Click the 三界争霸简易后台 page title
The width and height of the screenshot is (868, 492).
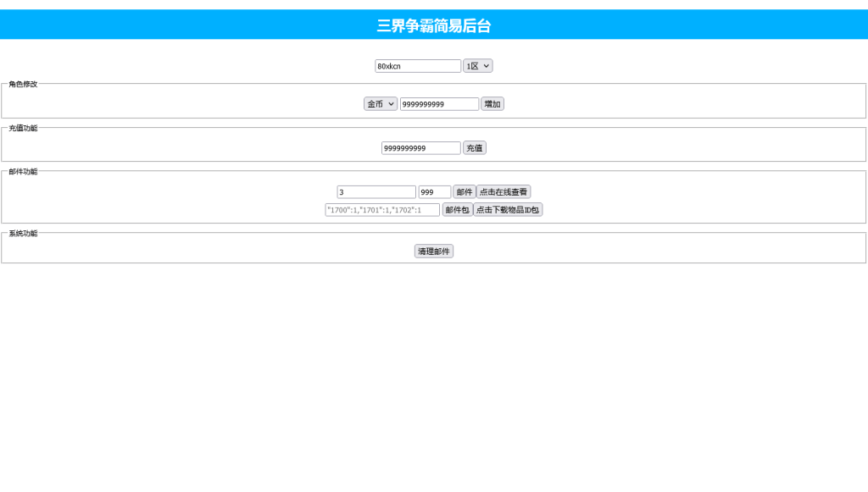pos(434,25)
